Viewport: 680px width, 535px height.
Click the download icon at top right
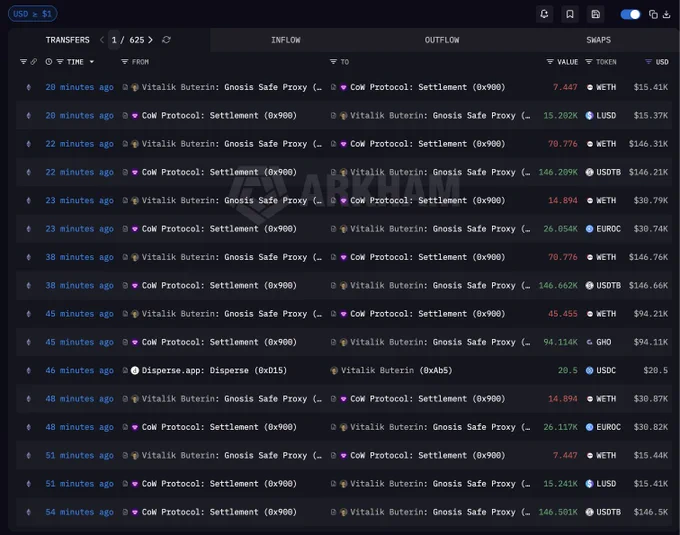coord(667,14)
